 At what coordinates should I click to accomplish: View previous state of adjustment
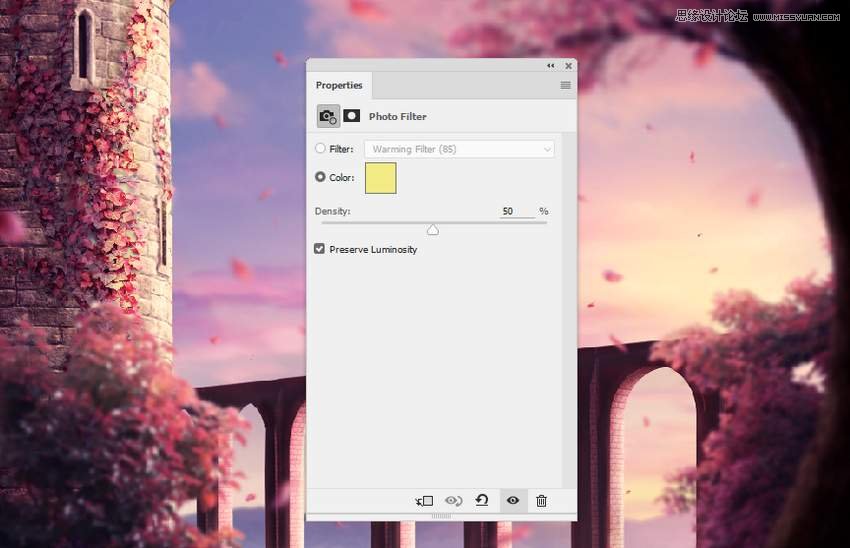click(453, 501)
